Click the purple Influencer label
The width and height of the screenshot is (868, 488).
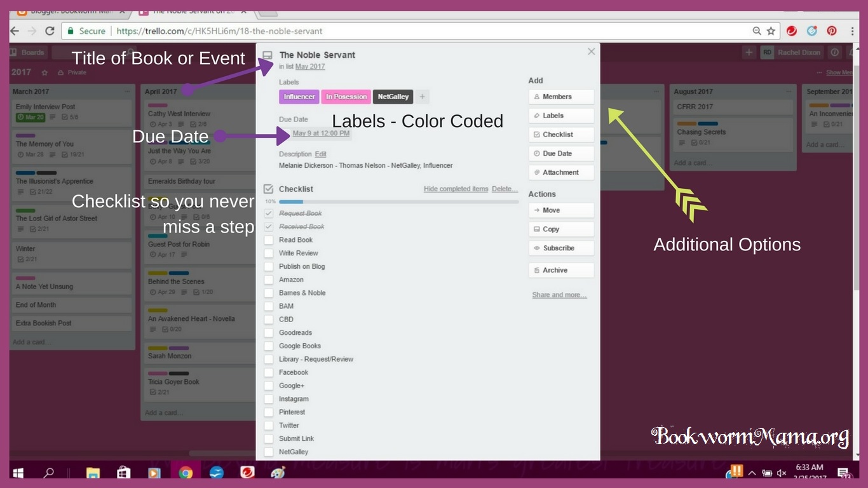tap(299, 97)
